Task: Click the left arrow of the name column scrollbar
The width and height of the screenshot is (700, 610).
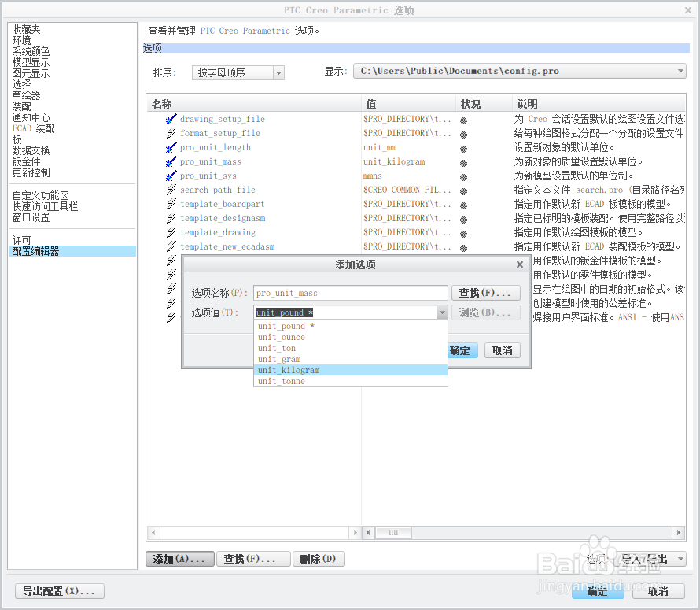Action: (153, 533)
